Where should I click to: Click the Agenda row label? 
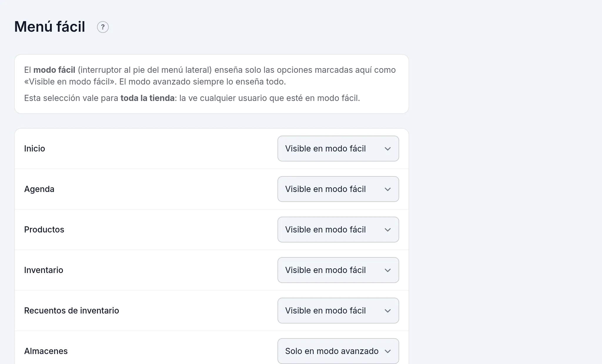pyautogui.click(x=39, y=189)
